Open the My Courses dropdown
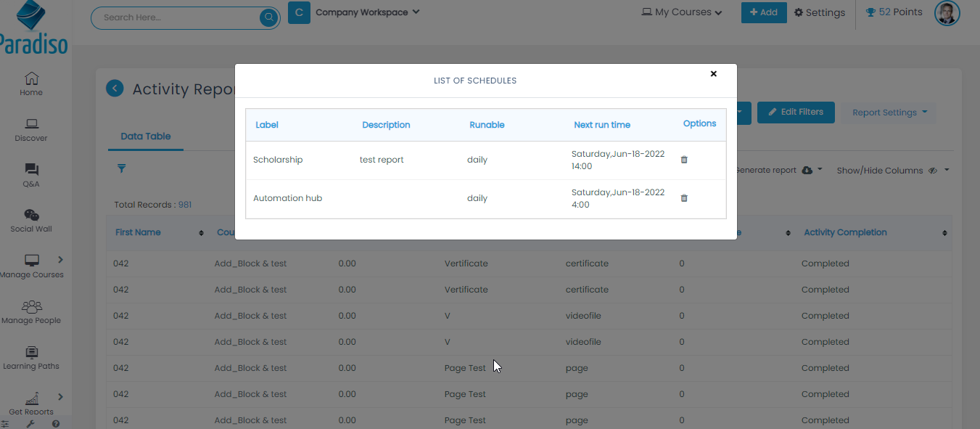Screen dimensions: 980x429 pyautogui.click(x=682, y=12)
